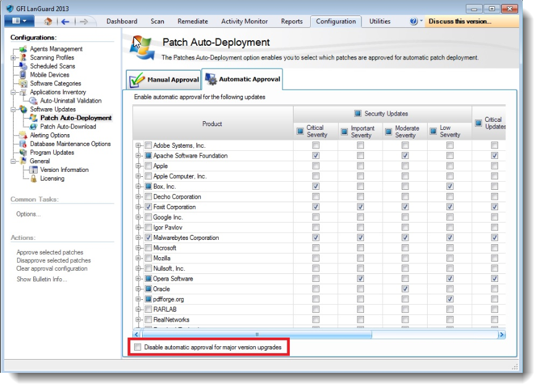Image resolution: width=542 pixels, height=392 pixels.
Task: Open the main application menu dropdown
Action: pos(19,22)
